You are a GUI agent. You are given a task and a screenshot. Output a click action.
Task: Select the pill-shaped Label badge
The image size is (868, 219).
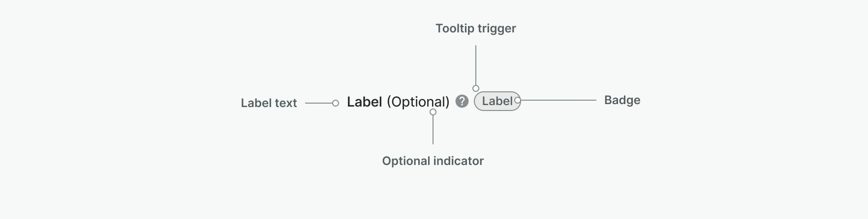(x=497, y=101)
